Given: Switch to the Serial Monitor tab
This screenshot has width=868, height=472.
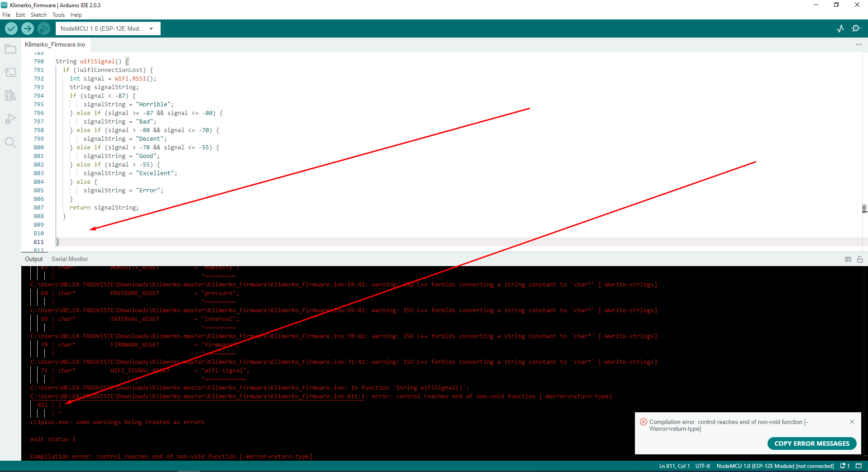Looking at the screenshot, I should point(69,259).
